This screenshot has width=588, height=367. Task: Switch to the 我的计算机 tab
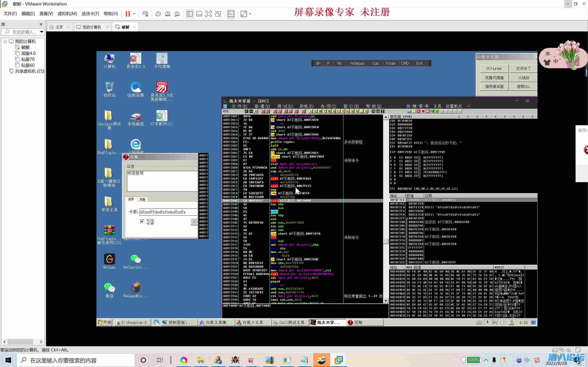pos(92,27)
